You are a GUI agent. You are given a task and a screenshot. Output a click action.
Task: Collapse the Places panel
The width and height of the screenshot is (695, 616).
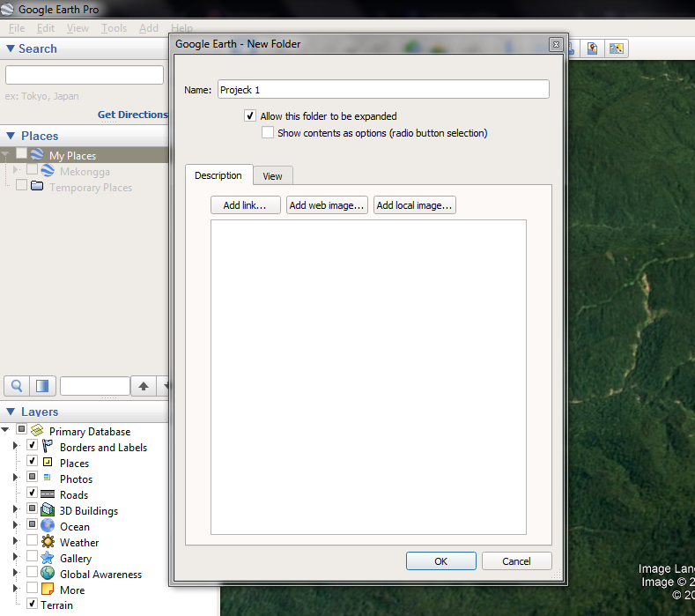pyautogui.click(x=11, y=136)
